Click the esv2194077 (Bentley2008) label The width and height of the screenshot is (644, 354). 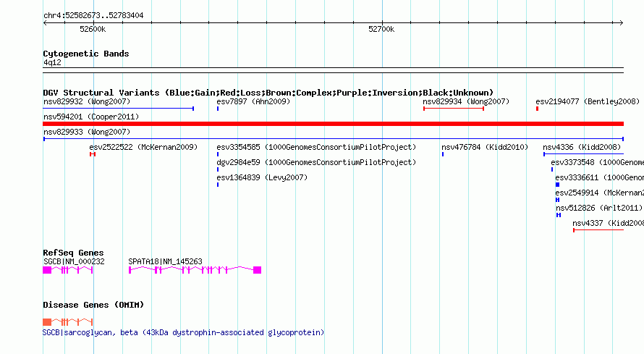point(588,101)
